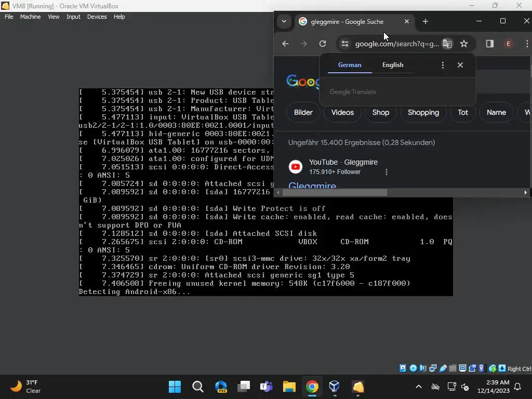
Task: Open the weather widget showing 31°F Clear
Action: (x=26, y=387)
